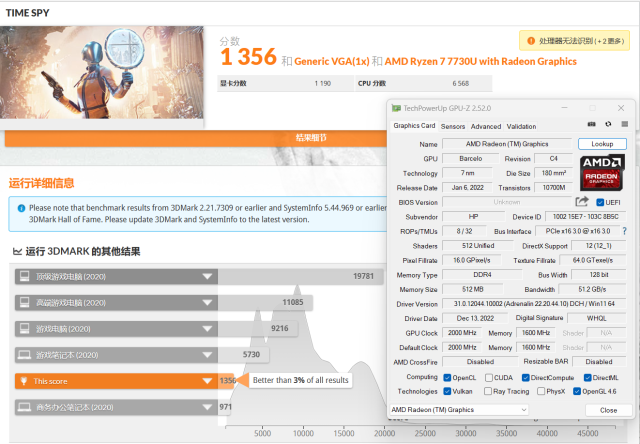This screenshot has width=640, height=444.
Task: Toggle the Vulkan checkbox
Action: click(x=447, y=391)
